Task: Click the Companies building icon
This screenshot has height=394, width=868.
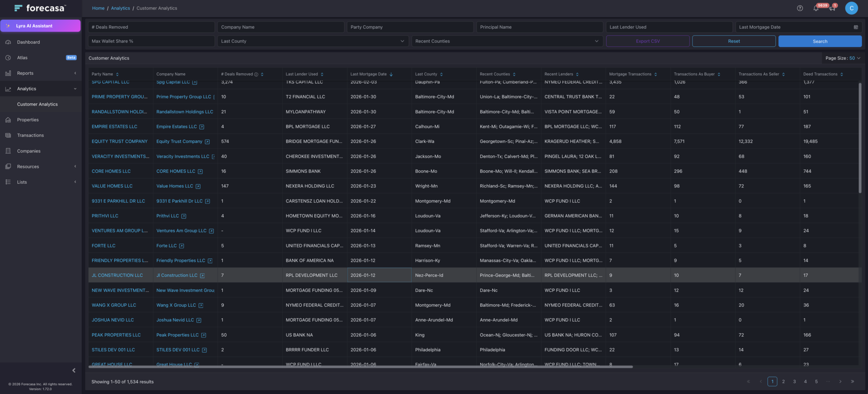Action: tap(8, 151)
